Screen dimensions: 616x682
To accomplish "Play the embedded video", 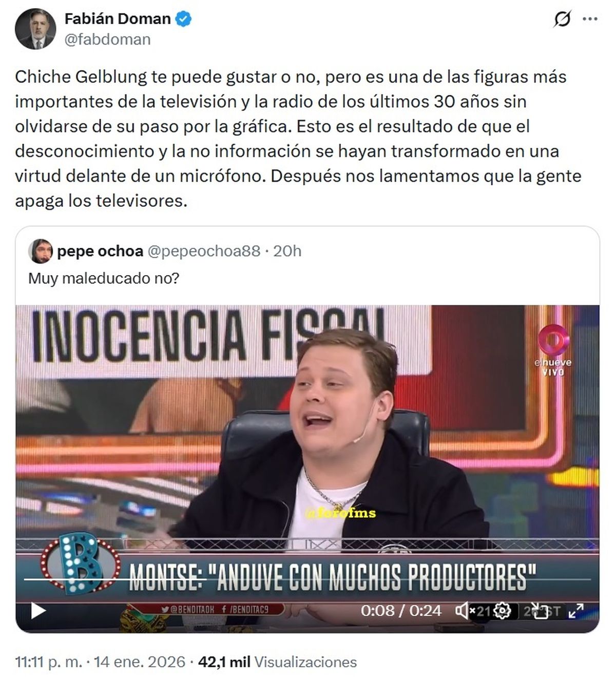I will point(38,611).
